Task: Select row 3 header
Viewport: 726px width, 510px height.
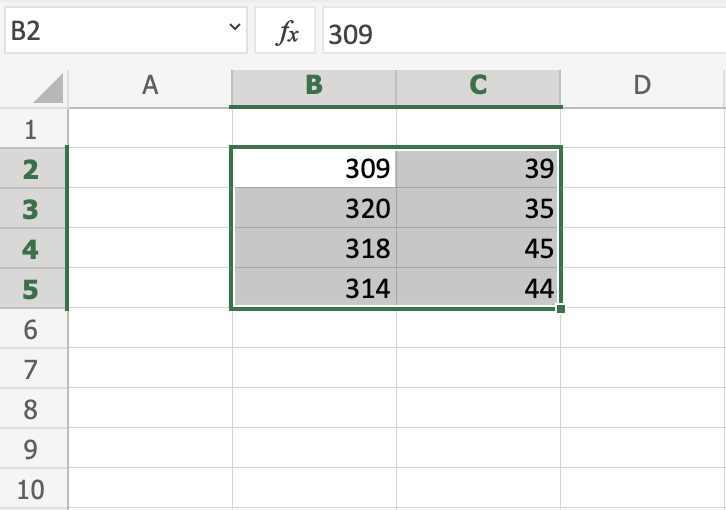Action: [30, 209]
